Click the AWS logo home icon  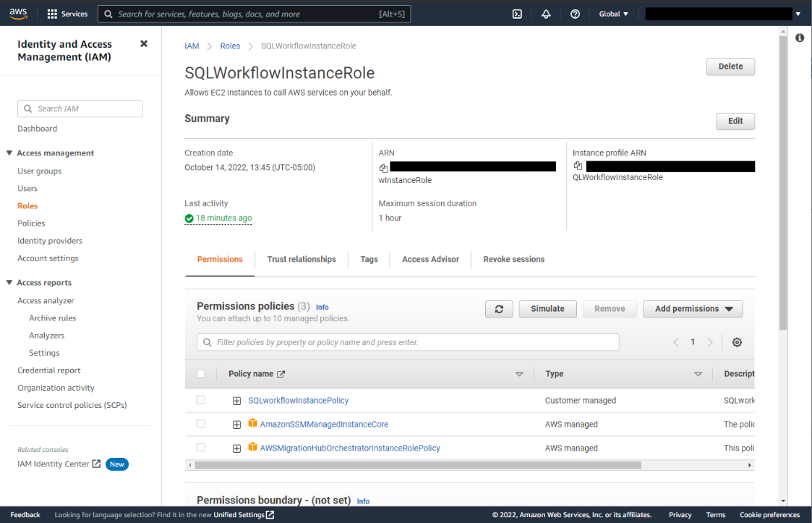[x=18, y=14]
